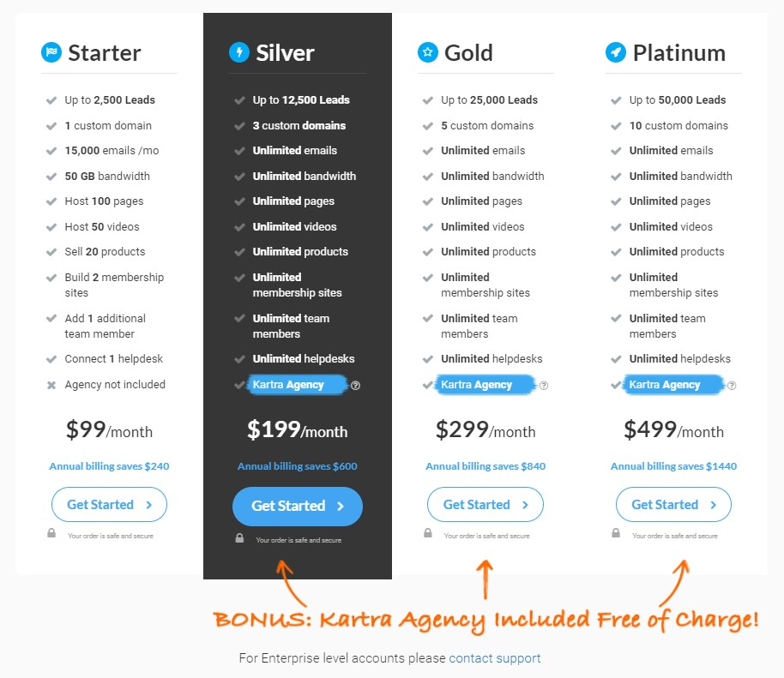Screen dimensions: 784x678
Task: Click Get Started for the Silver plan
Action: pyautogui.click(x=298, y=506)
